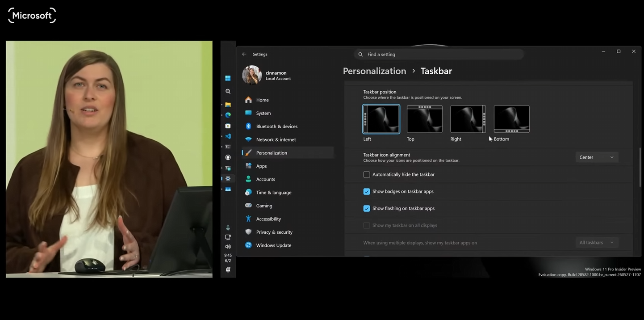Open Gaming settings category
Viewport: 644px width, 320px height.
click(x=288, y=206)
